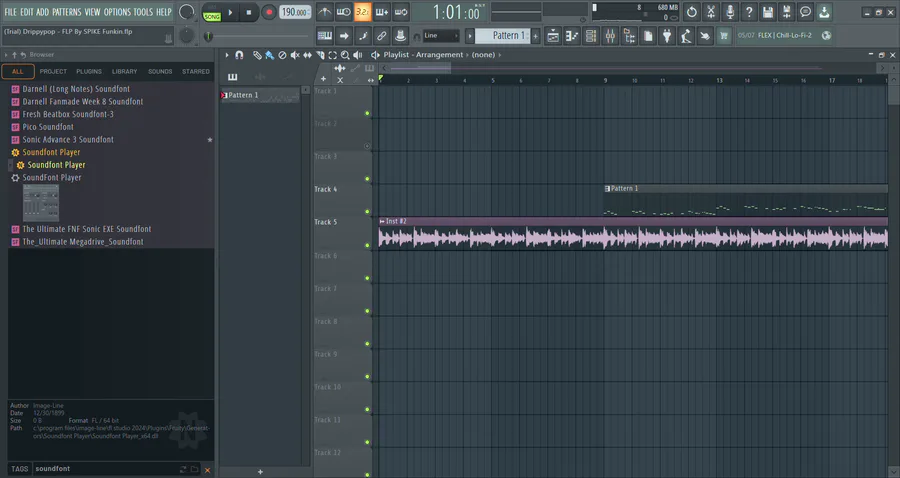Click the note/clip grouping stamp icon

tap(401, 36)
